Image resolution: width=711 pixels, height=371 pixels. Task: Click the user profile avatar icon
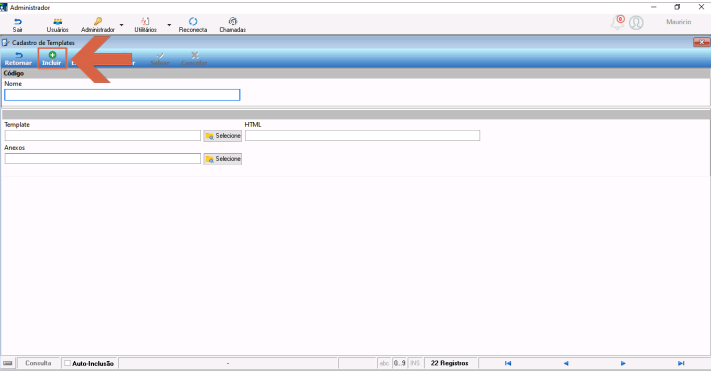pyautogui.click(x=636, y=22)
